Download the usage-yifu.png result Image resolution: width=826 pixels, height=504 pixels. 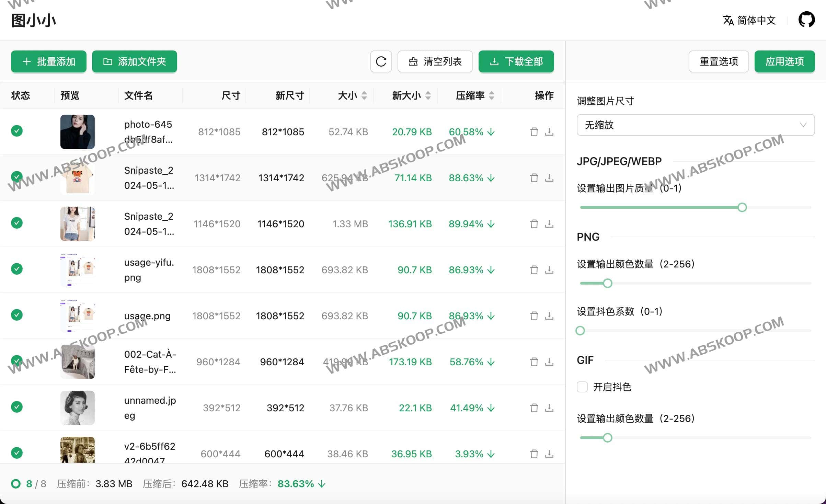pos(549,270)
